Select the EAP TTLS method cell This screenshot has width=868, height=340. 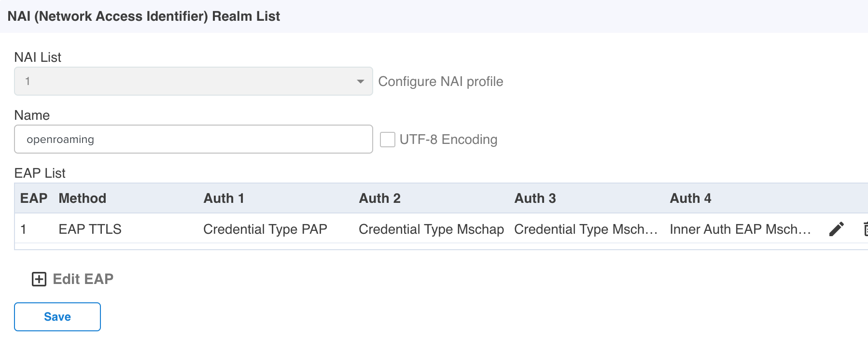click(x=90, y=229)
